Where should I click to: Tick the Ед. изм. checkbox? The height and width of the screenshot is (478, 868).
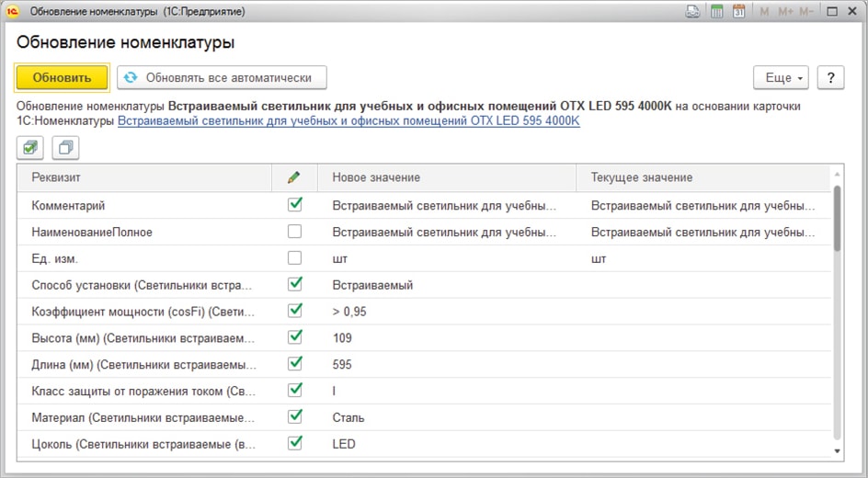[295, 258]
